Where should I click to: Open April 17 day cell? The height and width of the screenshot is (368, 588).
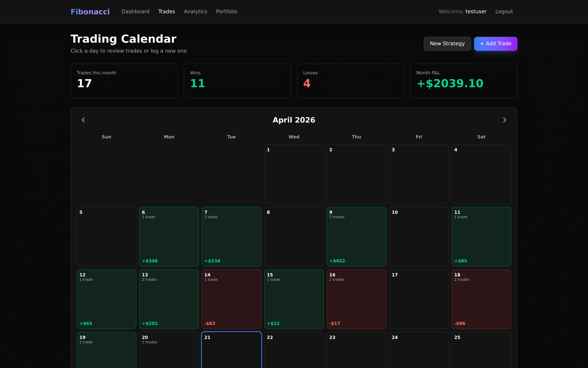click(x=419, y=299)
